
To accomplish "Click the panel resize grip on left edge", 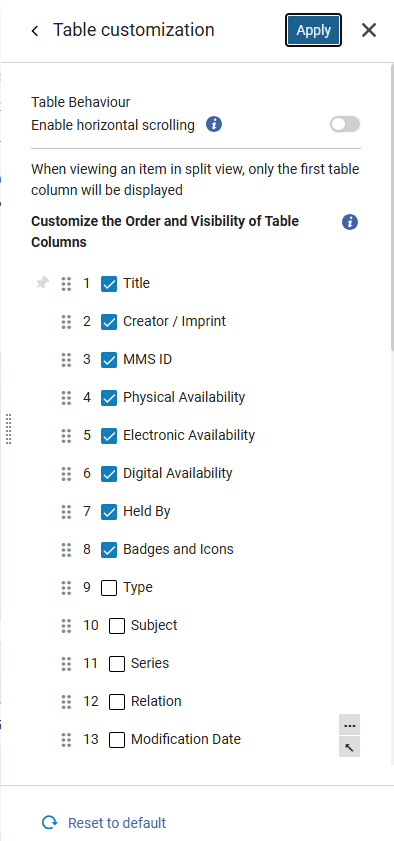I will click(x=8, y=429).
